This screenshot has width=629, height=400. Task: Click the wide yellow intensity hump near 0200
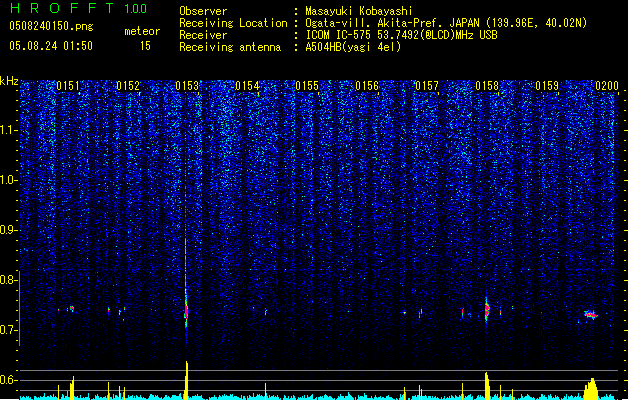pos(591,388)
